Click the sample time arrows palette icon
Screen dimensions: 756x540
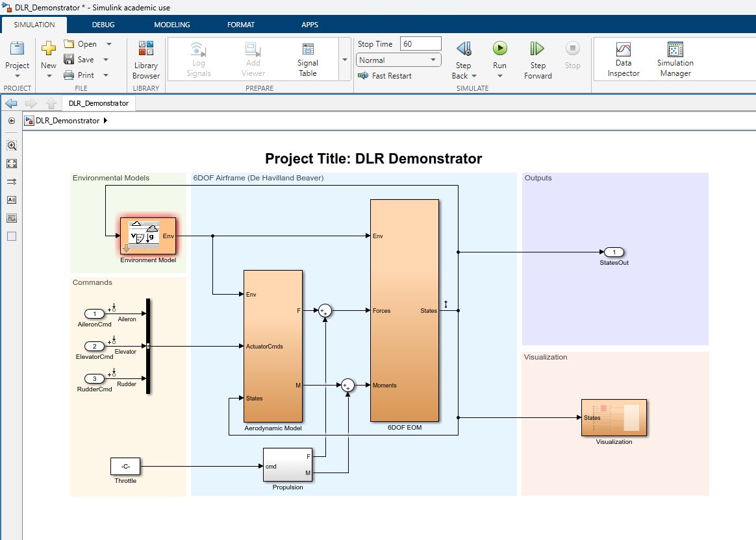12,182
